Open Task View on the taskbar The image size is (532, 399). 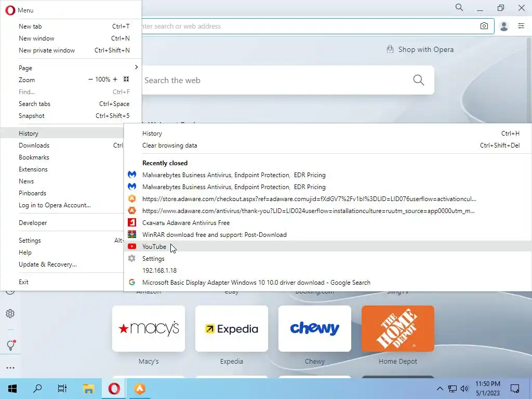tap(62, 389)
